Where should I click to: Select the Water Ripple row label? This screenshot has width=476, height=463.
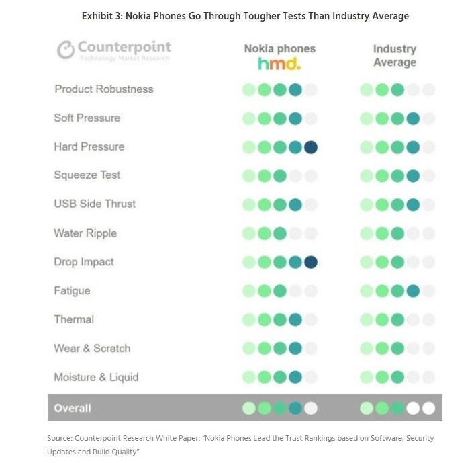pyautogui.click(x=85, y=233)
